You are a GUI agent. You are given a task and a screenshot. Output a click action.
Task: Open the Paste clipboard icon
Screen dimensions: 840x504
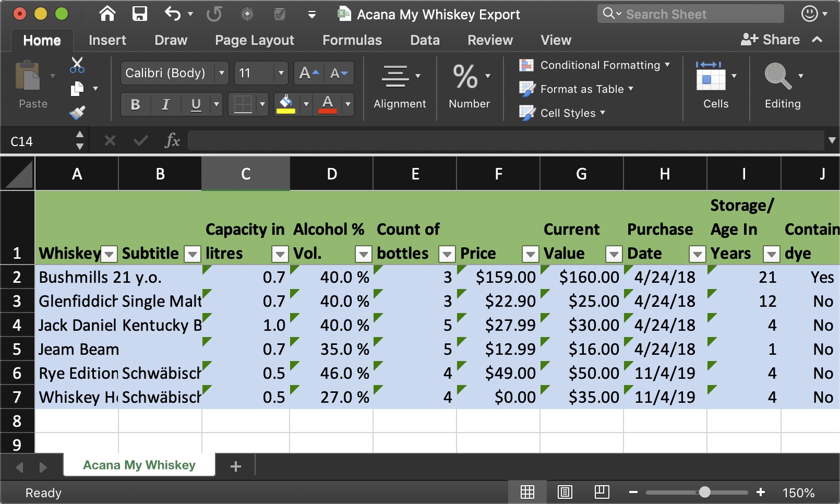click(x=28, y=76)
